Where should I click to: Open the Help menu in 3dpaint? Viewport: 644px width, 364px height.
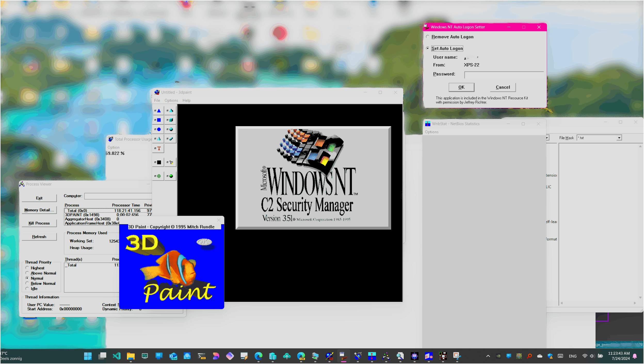(186, 101)
